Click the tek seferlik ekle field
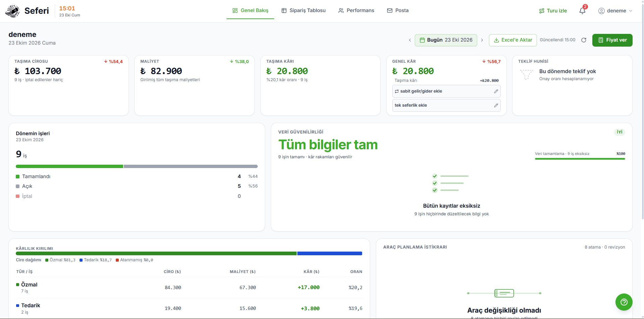644x319 pixels. [446, 105]
